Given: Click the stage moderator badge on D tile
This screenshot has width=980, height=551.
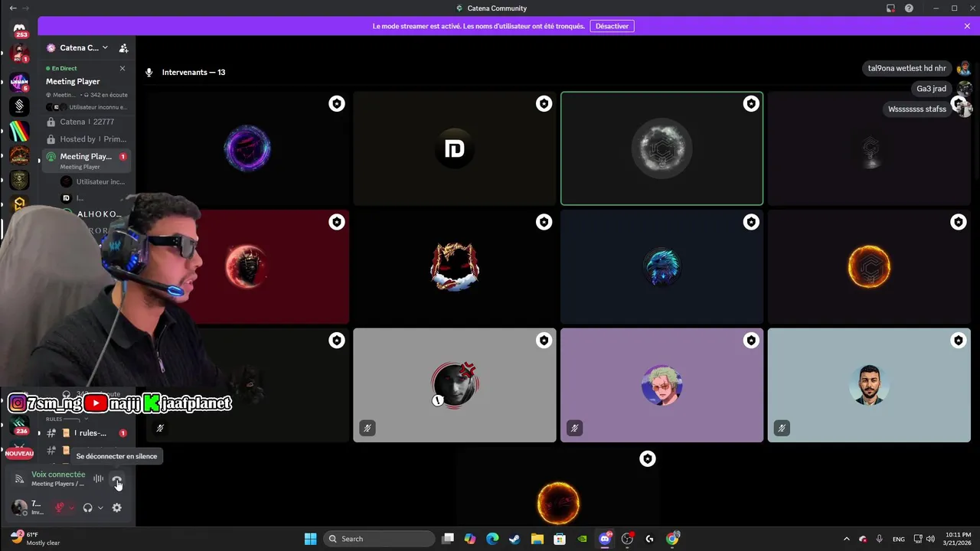Looking at the screenshot, I should click(544, 103).
